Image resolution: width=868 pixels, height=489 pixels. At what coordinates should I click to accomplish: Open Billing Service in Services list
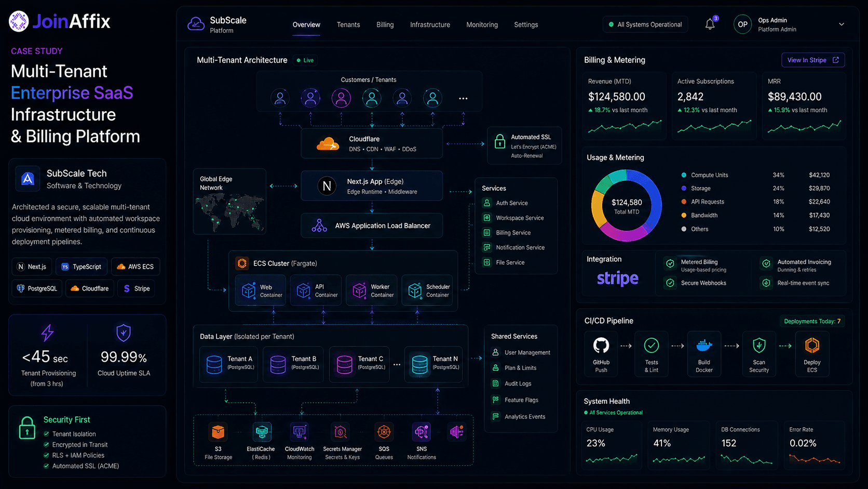507,233
